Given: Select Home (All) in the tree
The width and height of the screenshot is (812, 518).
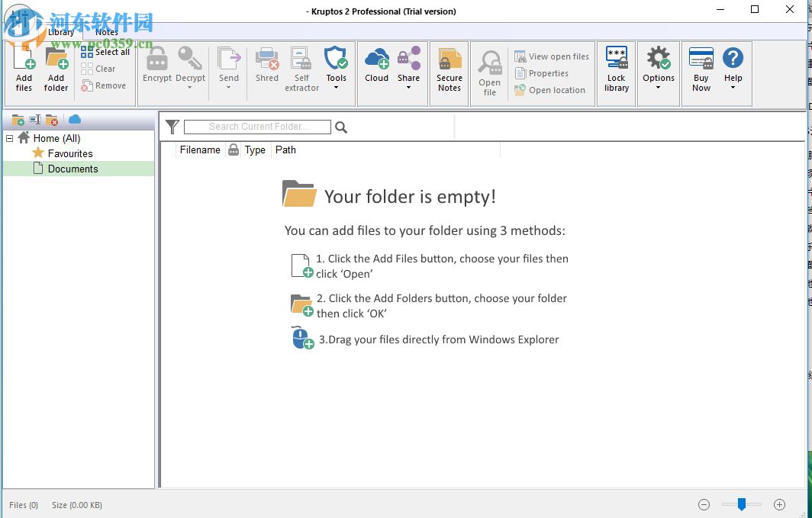Looking at the screenshot, I should point(56,138).
